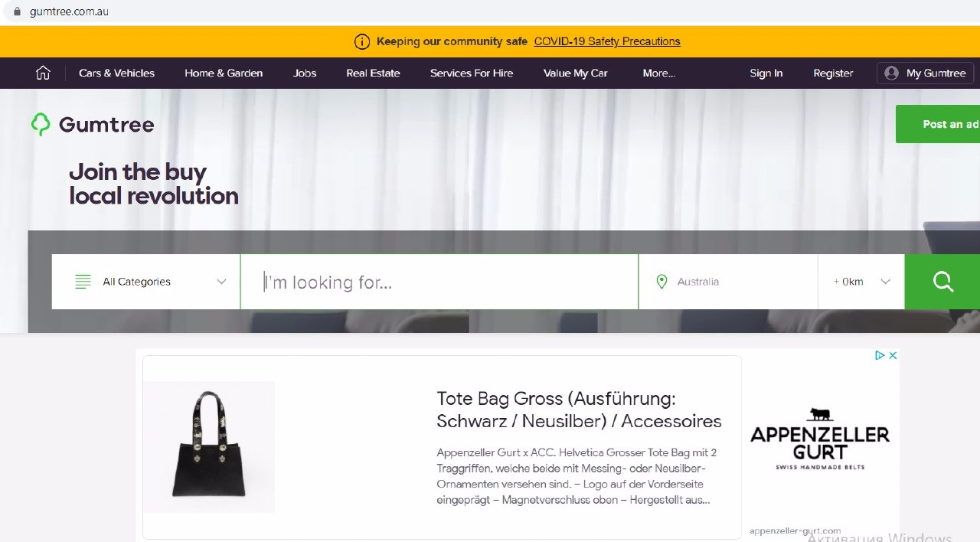Screen dimensions: 980x542
Task: Click the green search magnifier button
Action: (x=942, y=282)
